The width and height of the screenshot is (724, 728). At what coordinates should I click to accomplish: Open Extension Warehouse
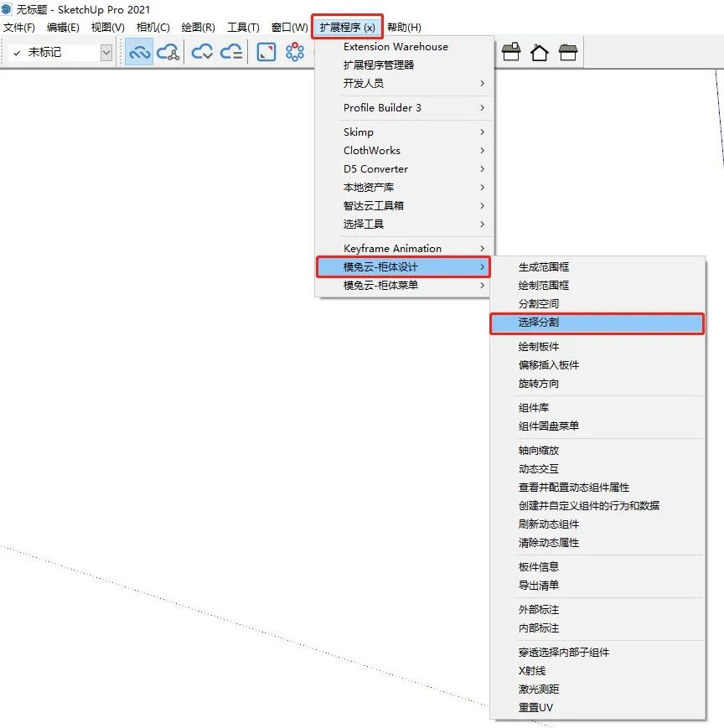click(396, 47)
